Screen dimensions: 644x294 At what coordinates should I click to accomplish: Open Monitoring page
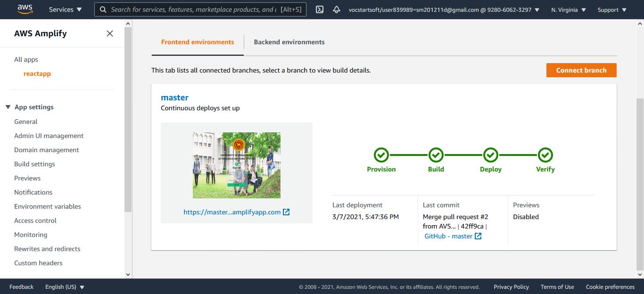[x=31, y=235]
